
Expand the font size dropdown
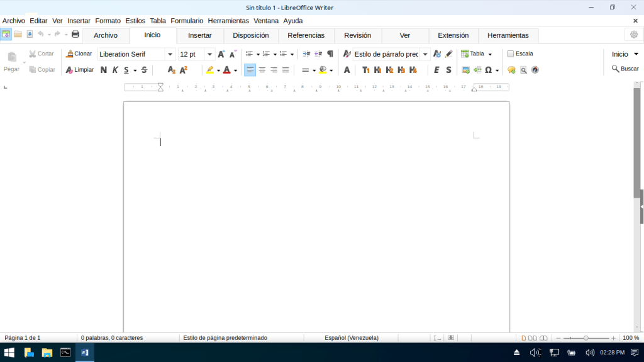click(209, 54)
